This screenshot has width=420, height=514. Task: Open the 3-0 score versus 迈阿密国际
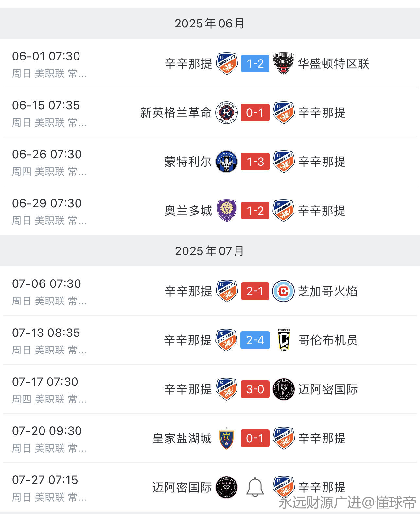pyautogui.click(x=255, y=389)
